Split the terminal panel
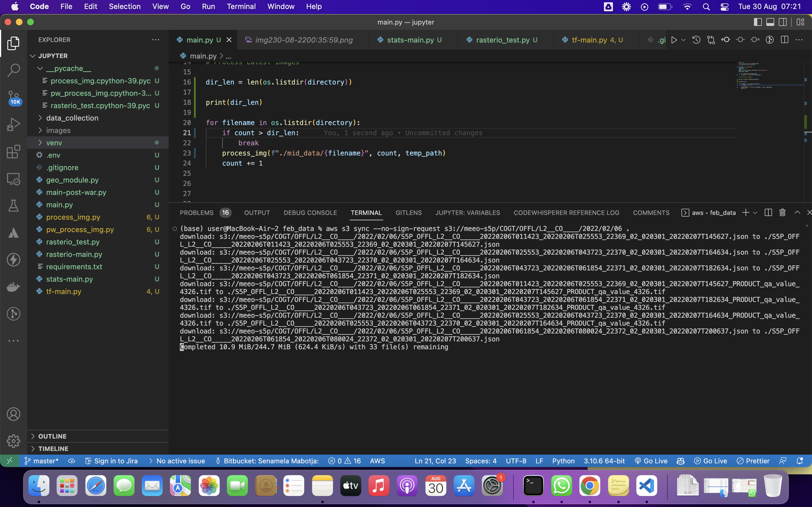 [768, 213]
